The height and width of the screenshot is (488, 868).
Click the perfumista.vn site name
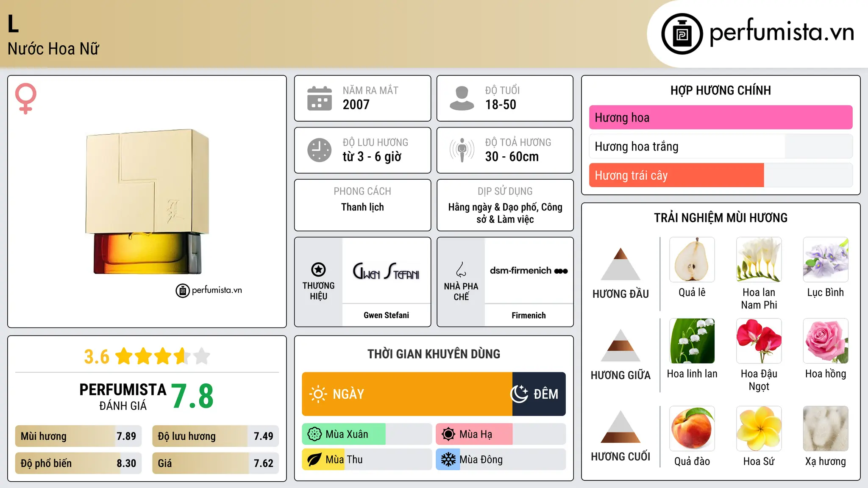(x=782, y=32)
